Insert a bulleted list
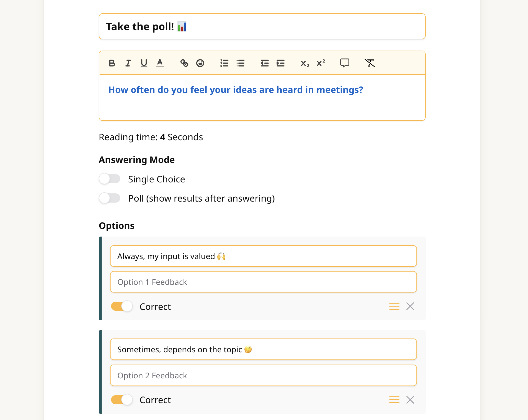Image resolution: width=528 pixels, height=420 pixels. click(241, 63)
